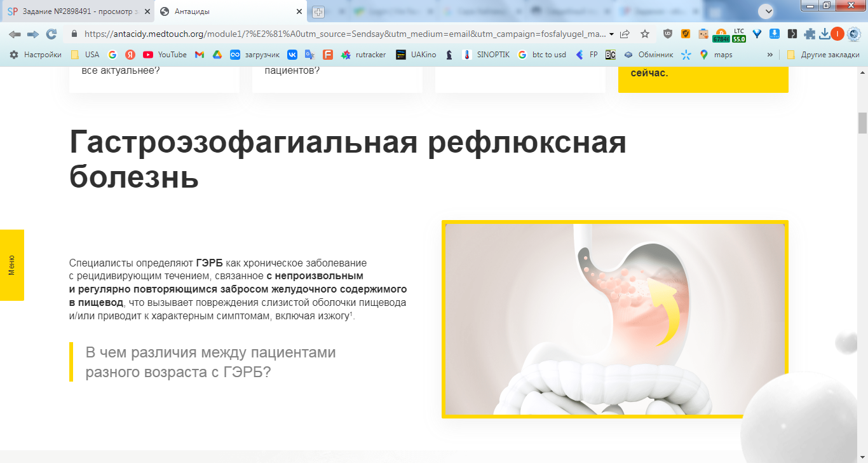This screenshot has width=868, height=463.
Task: Open the share page icon in address bar
Action: tap(625, 34)
